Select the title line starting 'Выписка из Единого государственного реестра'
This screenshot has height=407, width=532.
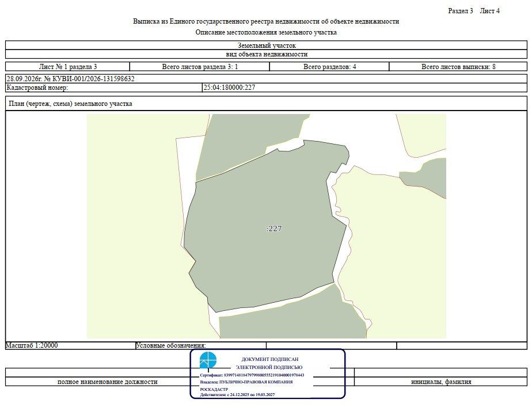click(x=266, y=21)
